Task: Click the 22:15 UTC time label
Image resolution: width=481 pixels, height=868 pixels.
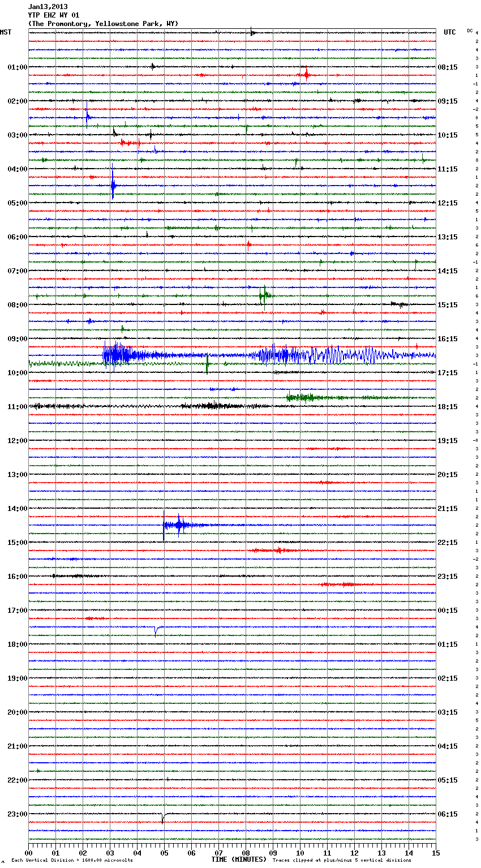Action: point(448,543)
